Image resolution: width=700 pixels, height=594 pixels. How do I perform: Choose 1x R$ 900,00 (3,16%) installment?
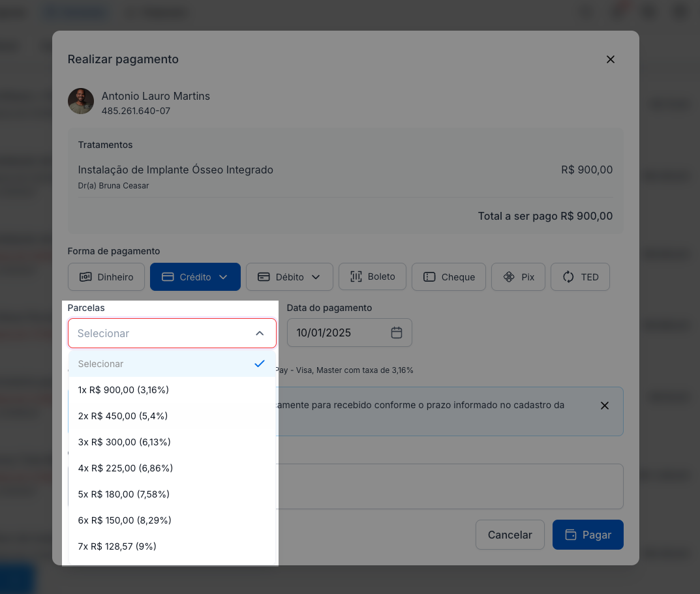(123, 390)
